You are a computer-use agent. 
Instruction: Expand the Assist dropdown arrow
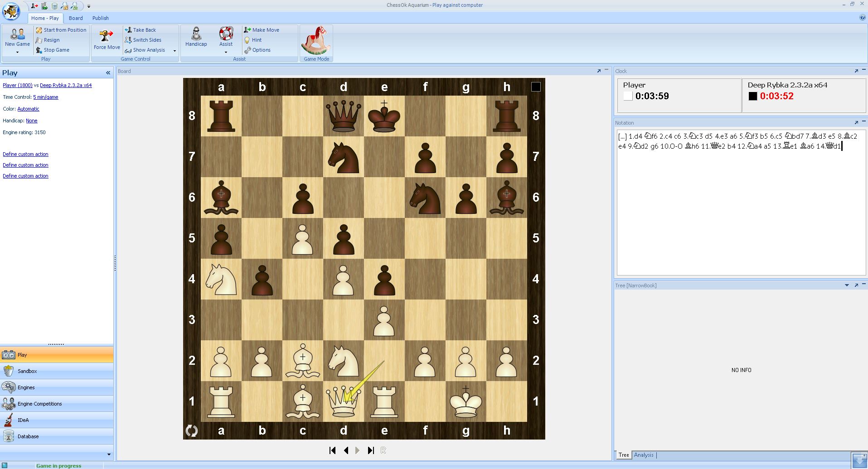point(226,53)
